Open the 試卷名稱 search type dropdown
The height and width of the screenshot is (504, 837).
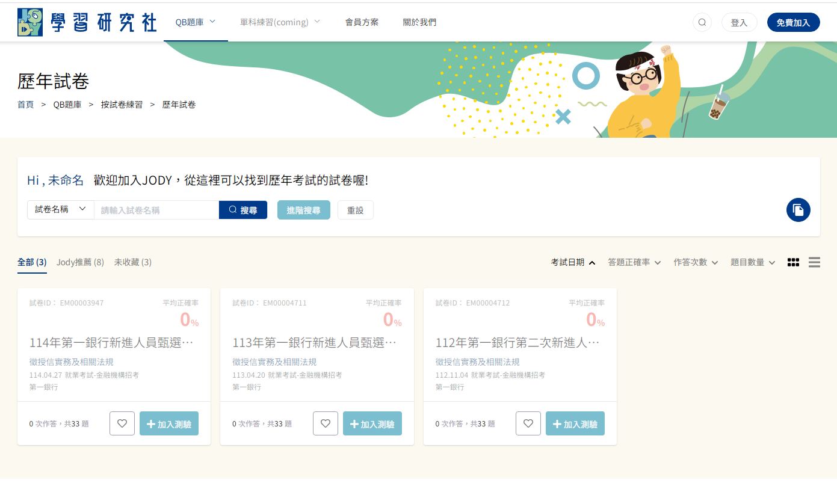point(60,210)
